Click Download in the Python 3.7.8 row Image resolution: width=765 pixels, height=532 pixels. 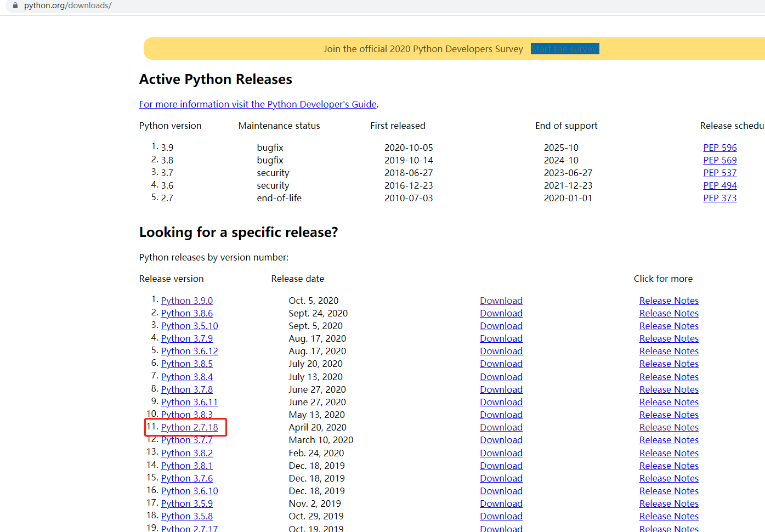501,389
